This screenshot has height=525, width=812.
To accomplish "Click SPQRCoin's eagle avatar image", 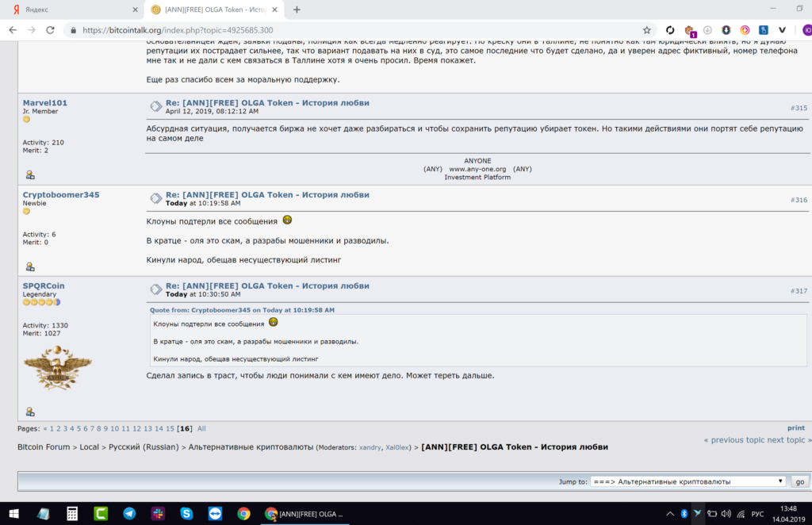I will coord(57,368).
